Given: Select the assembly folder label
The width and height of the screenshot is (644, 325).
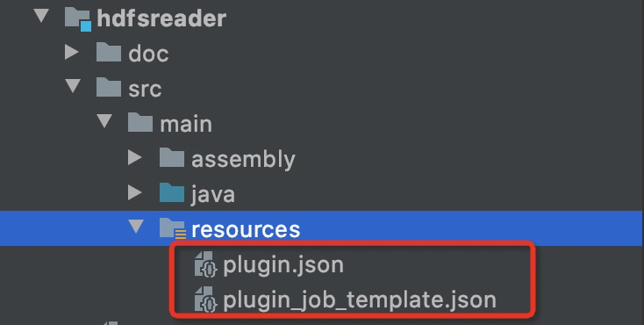Looking at the screenshot, I should pos(243,159).
